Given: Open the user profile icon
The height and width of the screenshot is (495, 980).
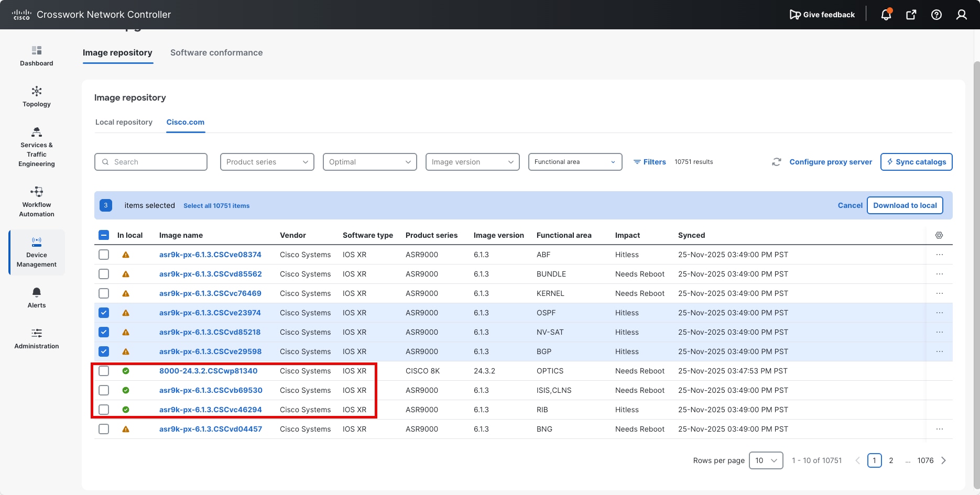Looking at the screenshot, I should (x=961, y=15).
